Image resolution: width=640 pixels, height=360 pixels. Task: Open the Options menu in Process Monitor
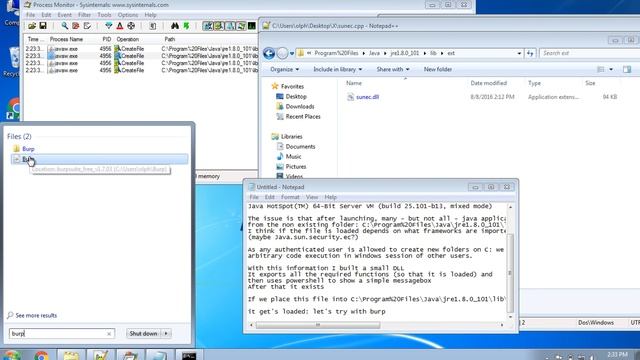pos(128,15)
